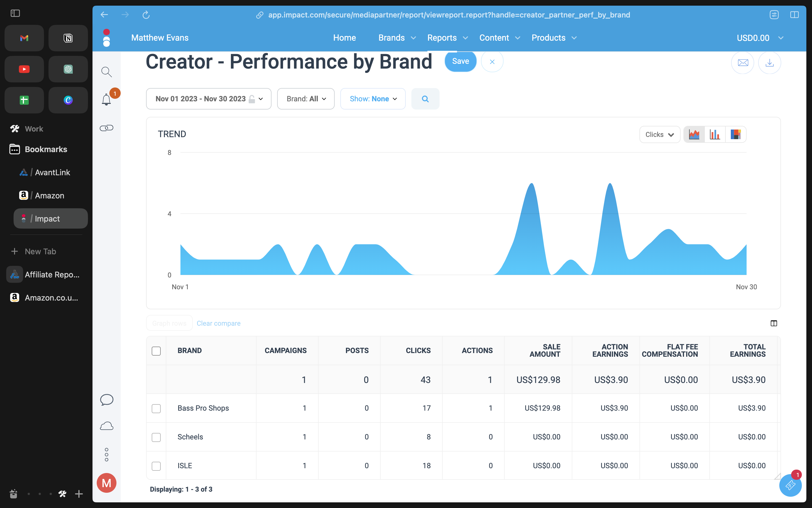The height and width of the screenshot is (508, 812).
Task: Switch trend to bar chart view
Action: click(715, 134)
